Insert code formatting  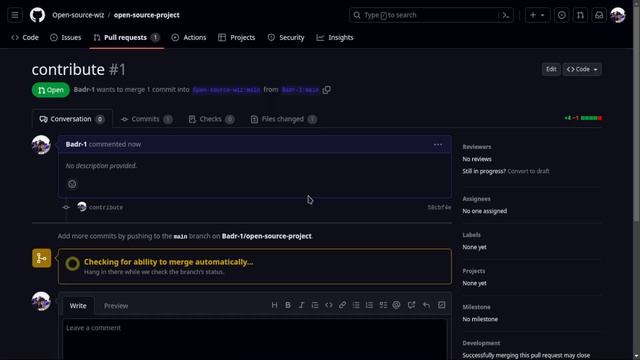coord(329,305)
